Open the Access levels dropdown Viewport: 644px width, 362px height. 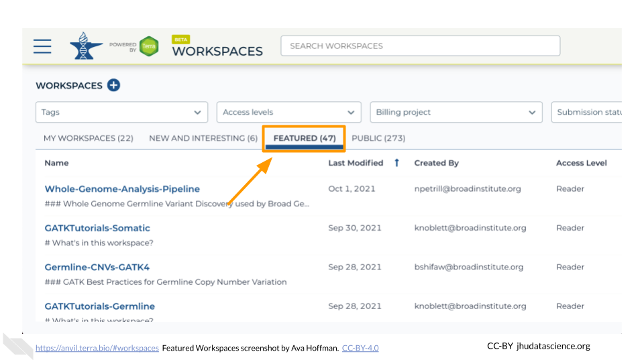pos(288,112)
